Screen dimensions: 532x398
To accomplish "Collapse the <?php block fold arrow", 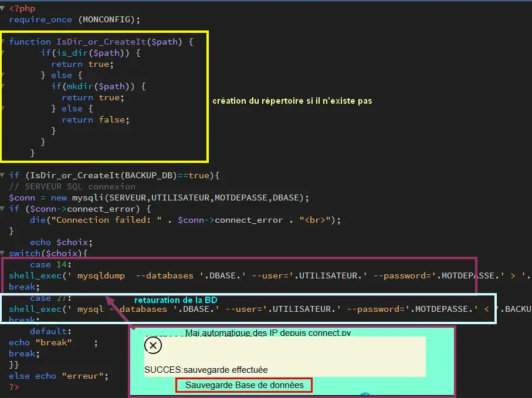I will (2, 8).
